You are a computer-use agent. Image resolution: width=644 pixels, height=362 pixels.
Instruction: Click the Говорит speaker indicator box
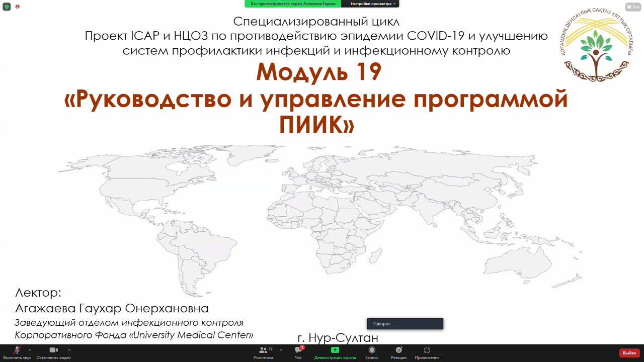tap(405, 324)
